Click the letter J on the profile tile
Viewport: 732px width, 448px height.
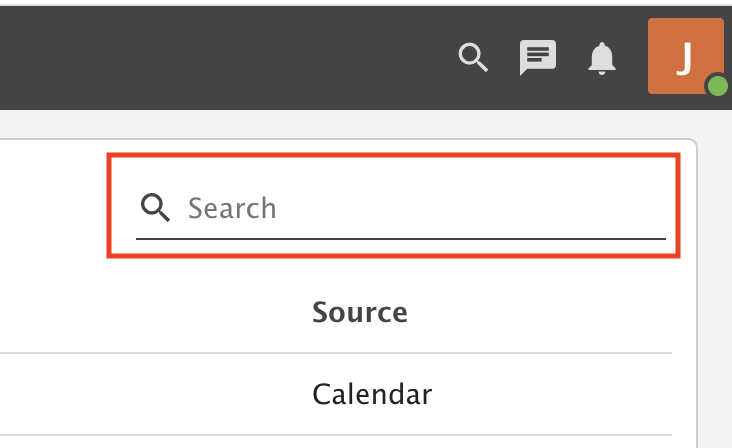[x=684, y=58]
